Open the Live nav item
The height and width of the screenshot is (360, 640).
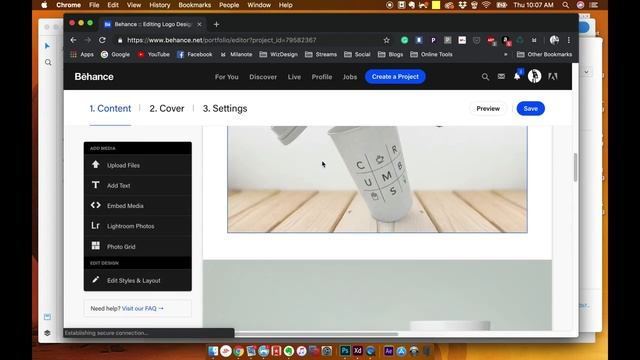tap(294, 77)
